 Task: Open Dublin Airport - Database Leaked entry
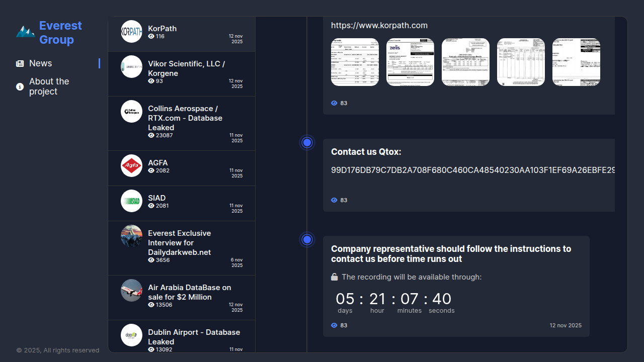(194, 337)
